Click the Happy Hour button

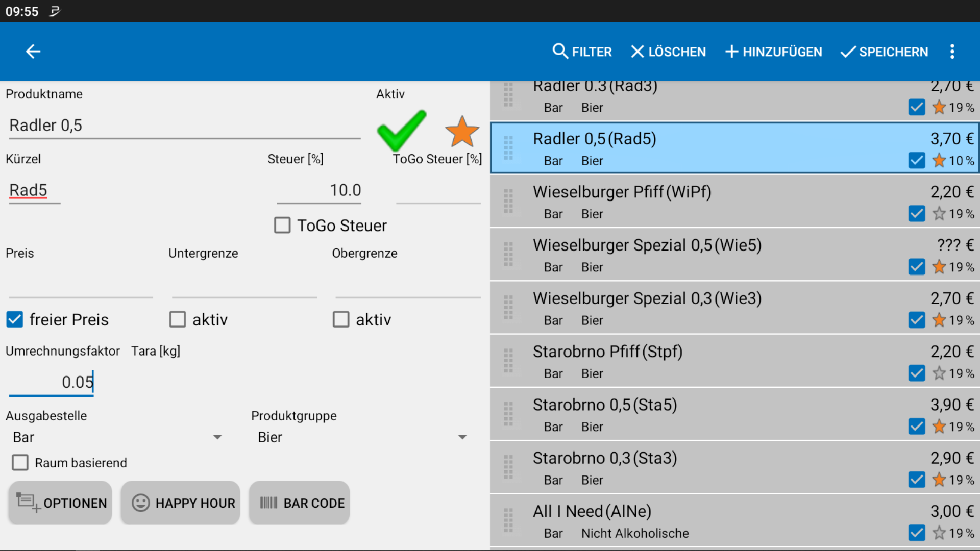pos(181,503)
